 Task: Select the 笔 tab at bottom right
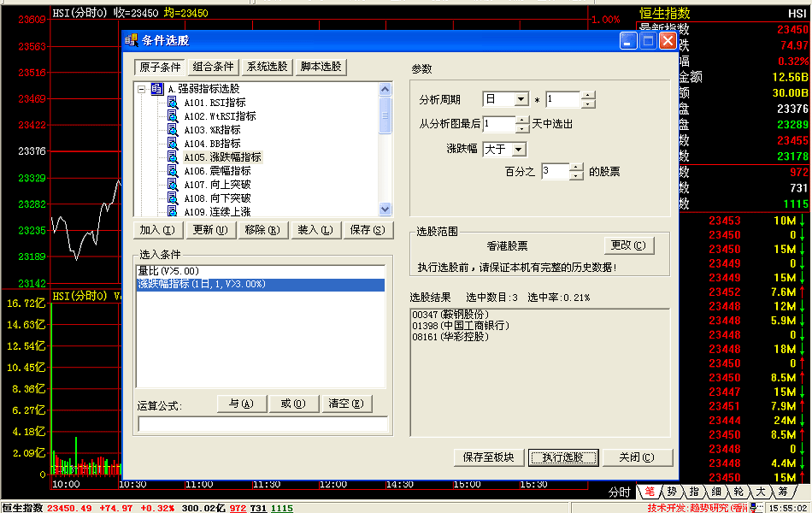(650, 492)
